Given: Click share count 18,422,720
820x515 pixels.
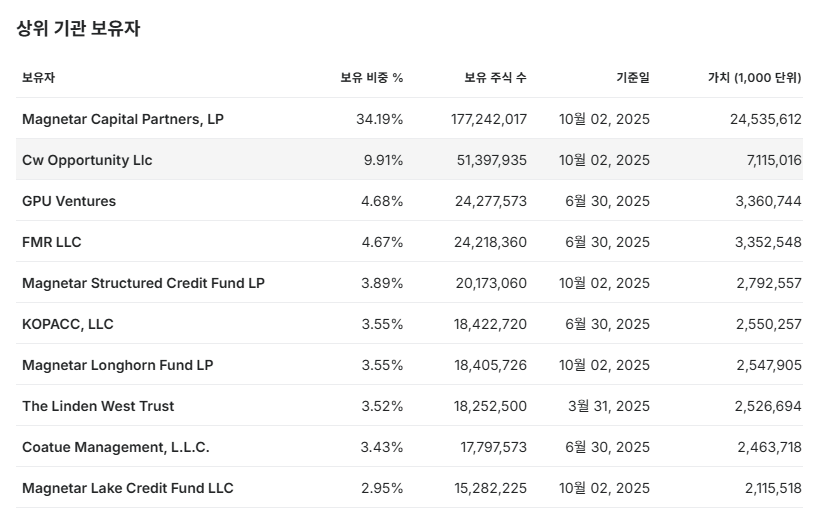Looking at the screenshot, I should pos(490,324).
